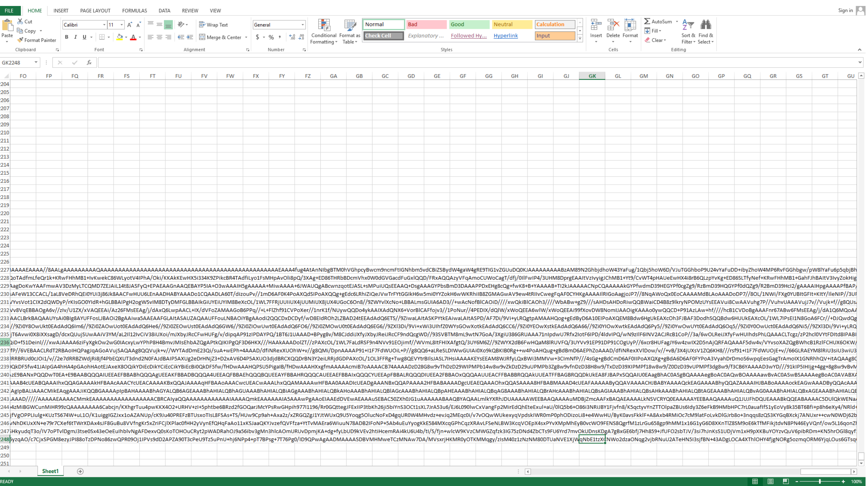
Task: Open the text Orientation icon
Action: [181, 24]
